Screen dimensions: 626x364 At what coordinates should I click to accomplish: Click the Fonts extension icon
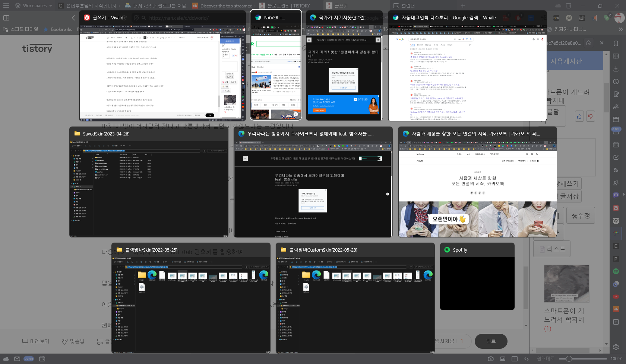pos(556,17)
